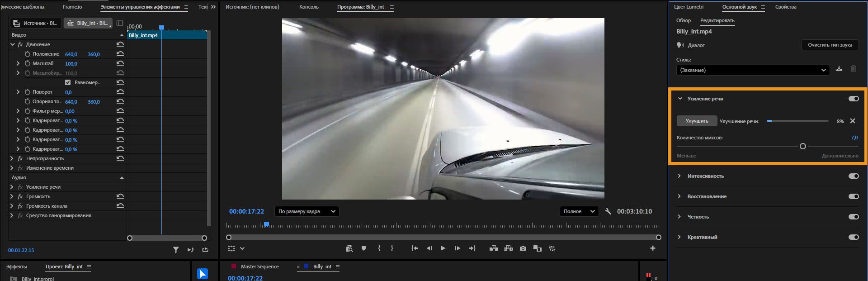Viewport: 868px width, 281px height.
Task: Expand the Средство панорамирования effect
Action: [12, 215]
